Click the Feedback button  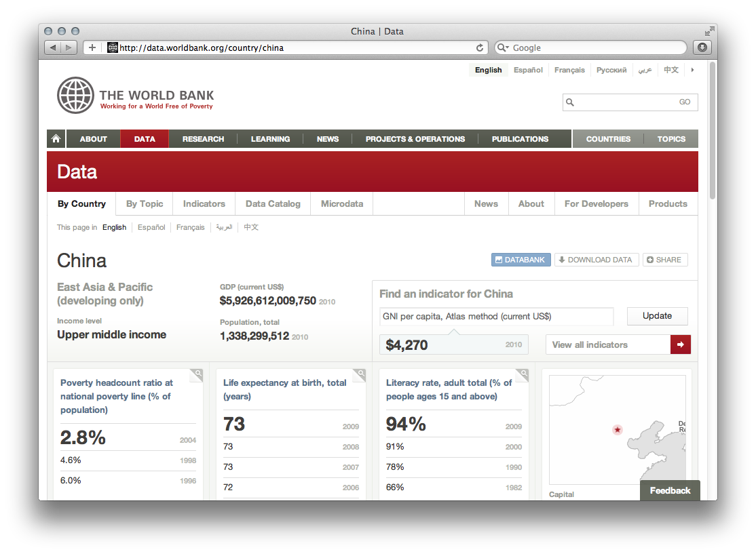coord(670,490)
